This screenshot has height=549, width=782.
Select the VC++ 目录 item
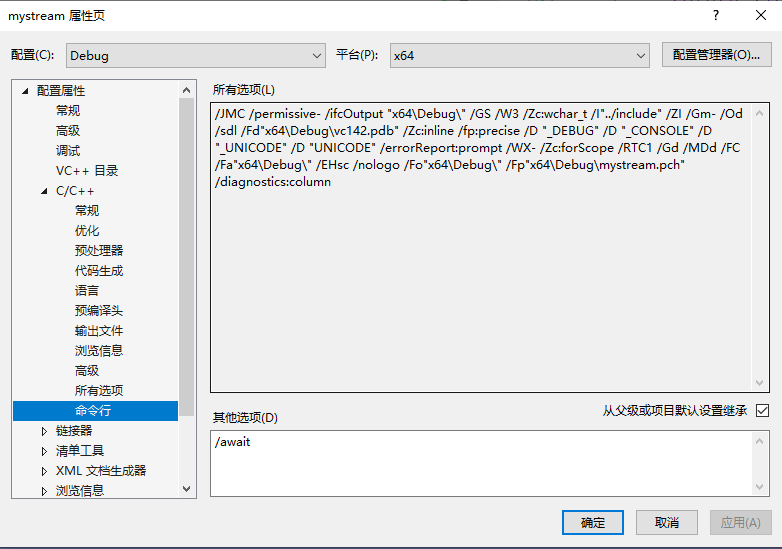pos(87,171)
